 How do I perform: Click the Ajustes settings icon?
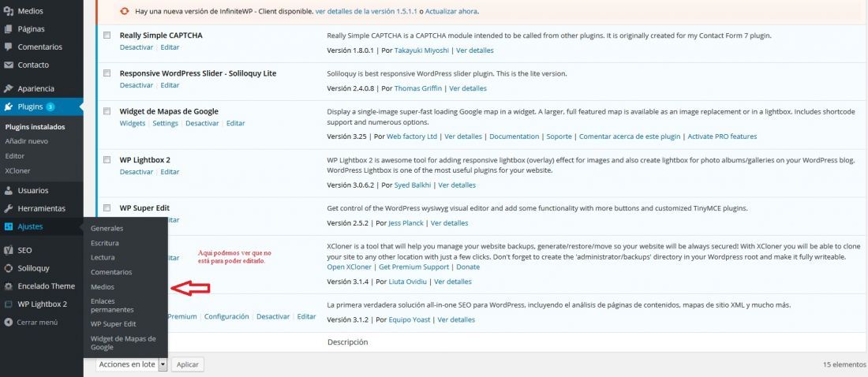tap(9, 226)
